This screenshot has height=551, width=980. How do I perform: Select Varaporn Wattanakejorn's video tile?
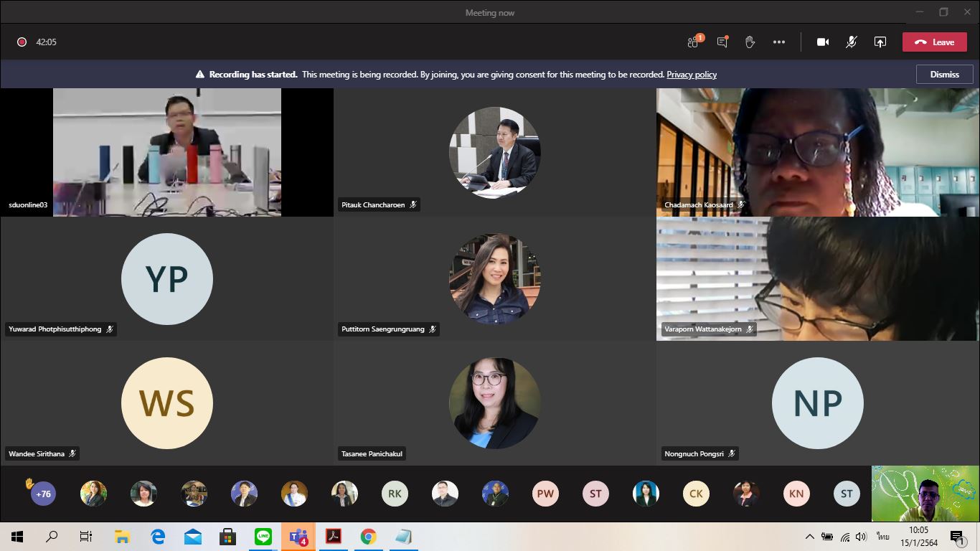point(818,278)
